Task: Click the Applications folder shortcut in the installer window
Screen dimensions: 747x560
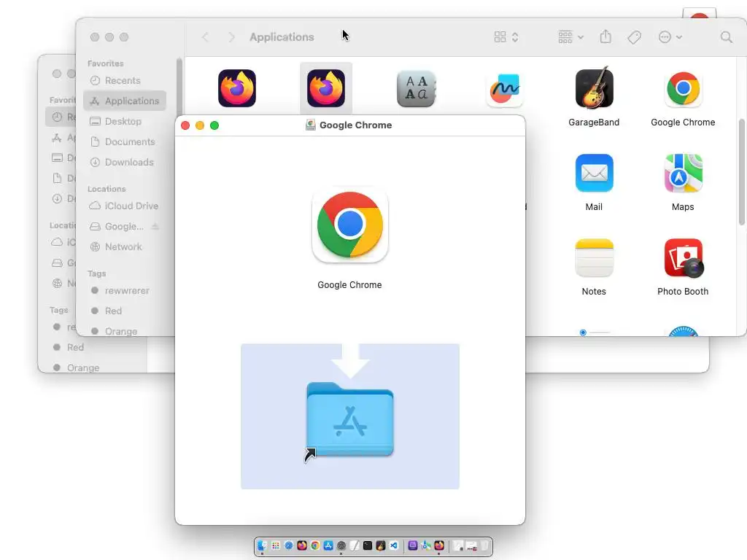Action: coord(349,419)
